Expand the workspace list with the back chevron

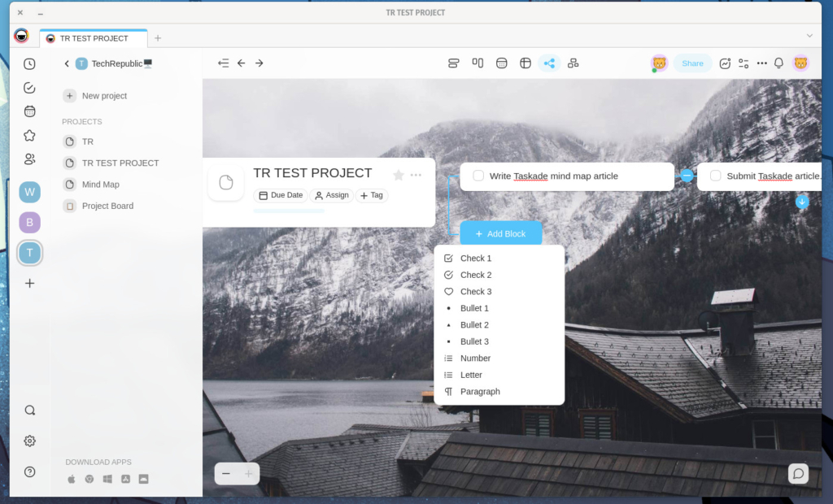click(x=66, y=63)
